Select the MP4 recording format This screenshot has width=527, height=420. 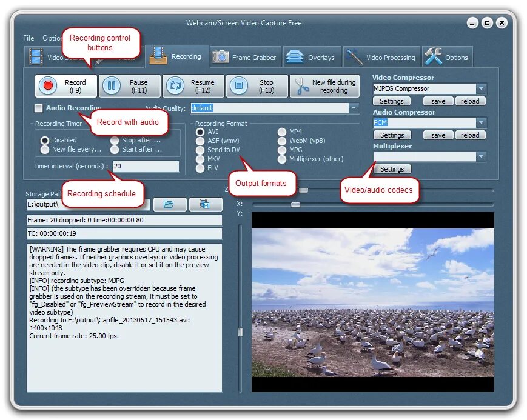281,131
